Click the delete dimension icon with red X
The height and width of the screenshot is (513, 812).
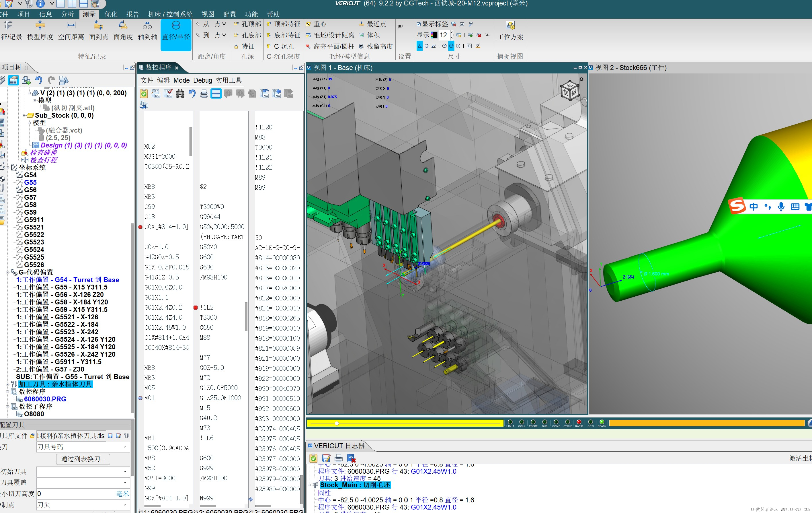point(479,35)
